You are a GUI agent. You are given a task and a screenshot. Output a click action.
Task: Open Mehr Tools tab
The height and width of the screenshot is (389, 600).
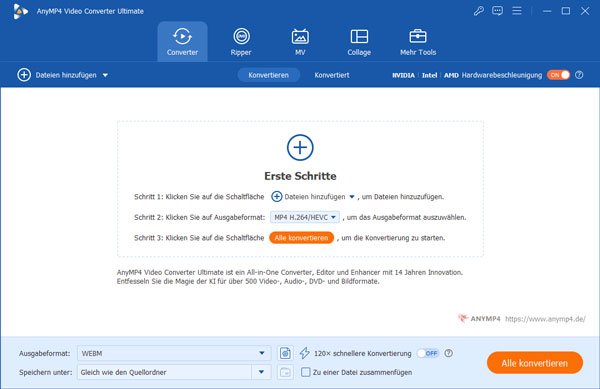(418, 42)
